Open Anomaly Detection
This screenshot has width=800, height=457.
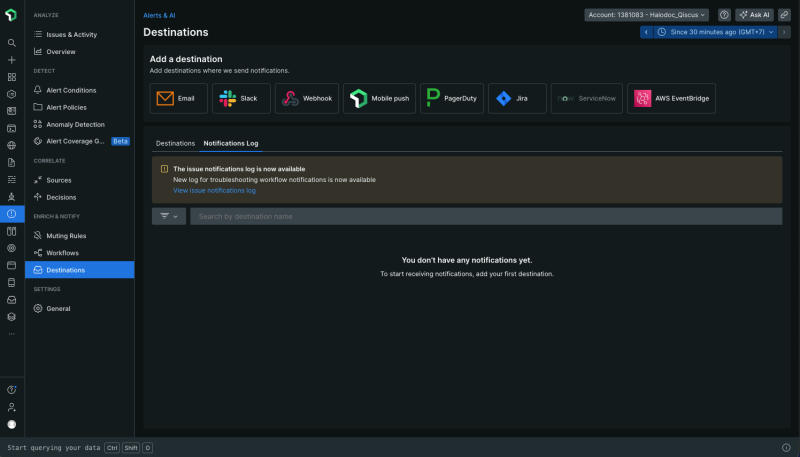[80, 124]
